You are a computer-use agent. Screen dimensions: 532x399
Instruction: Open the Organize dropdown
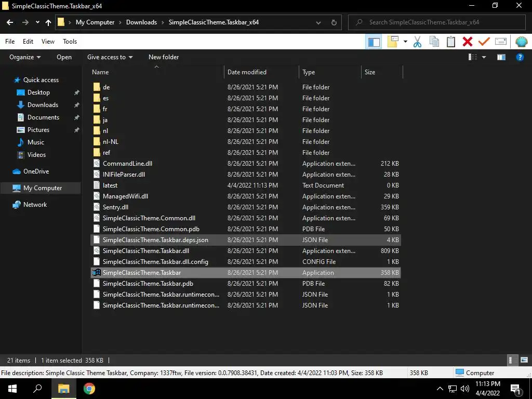tap(25, 57)
